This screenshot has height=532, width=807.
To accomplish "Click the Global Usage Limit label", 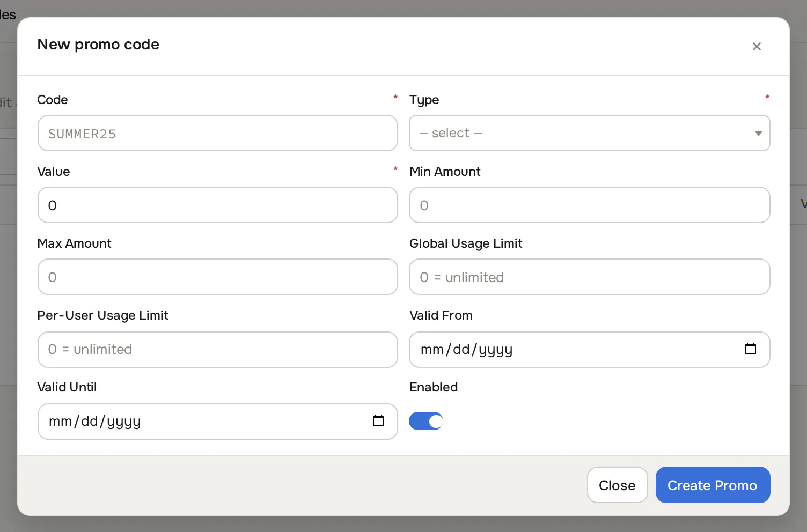I will pyautogui.click(x=466, y=243).
